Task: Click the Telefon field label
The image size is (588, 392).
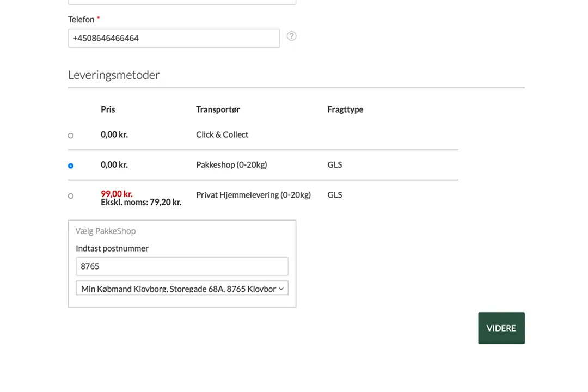Action: pos(81,20)
